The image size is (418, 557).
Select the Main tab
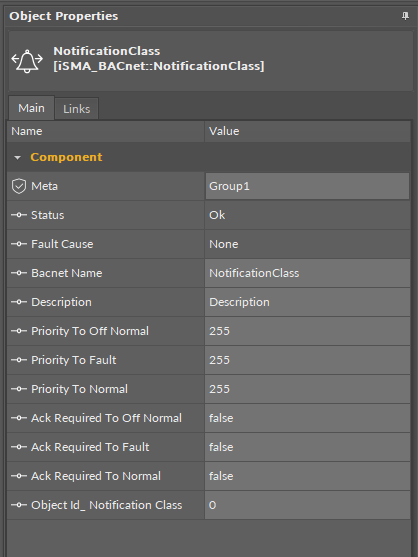coord(31,108)
